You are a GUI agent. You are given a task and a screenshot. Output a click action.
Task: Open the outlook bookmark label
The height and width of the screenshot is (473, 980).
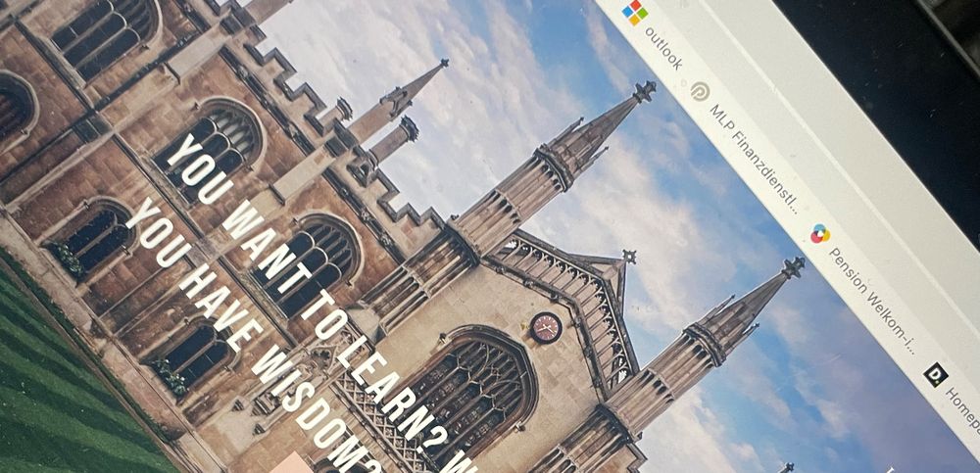tap(663, 48)
